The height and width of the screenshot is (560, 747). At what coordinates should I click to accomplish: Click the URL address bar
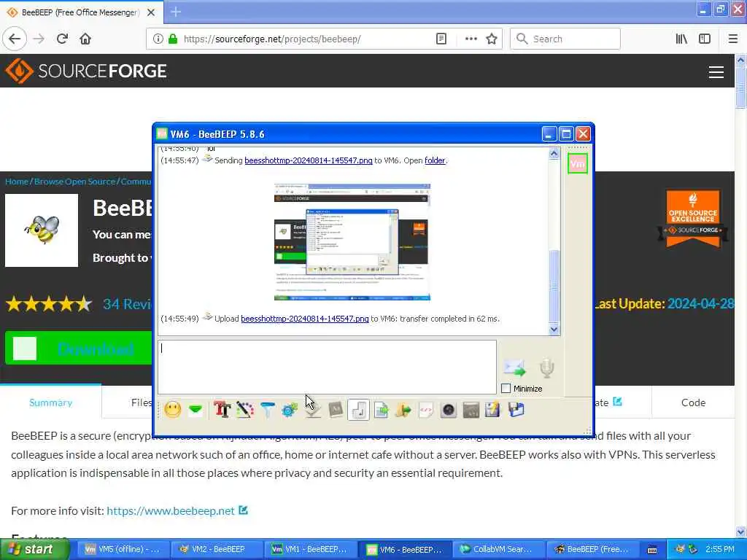305,39
